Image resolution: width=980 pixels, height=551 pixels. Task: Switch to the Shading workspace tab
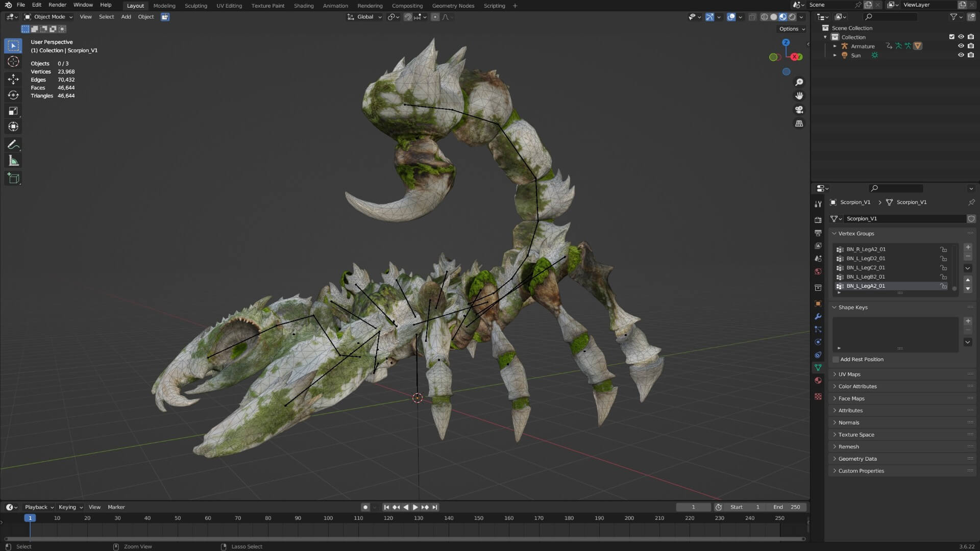304,6
